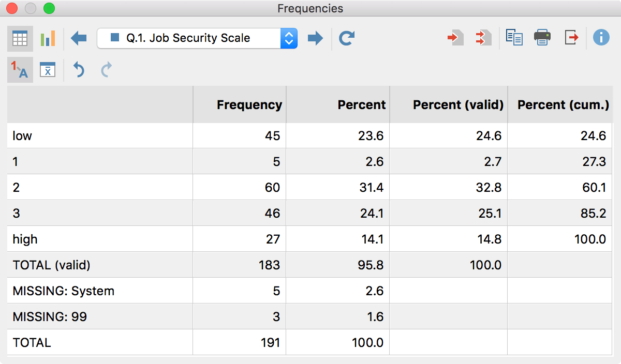This screenshot has height=364, width=621.
Task: Click frequency value 183
Action: click(x=269, y=265)
